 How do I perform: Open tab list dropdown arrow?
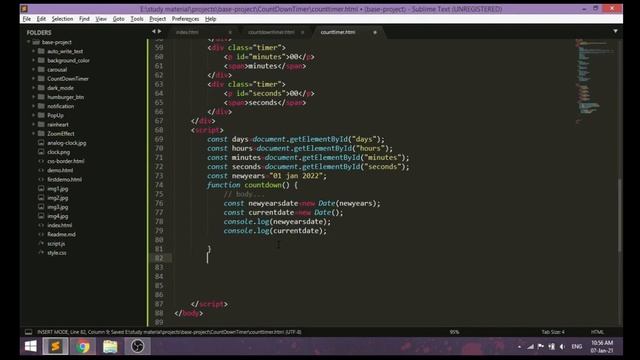[615, 31]
